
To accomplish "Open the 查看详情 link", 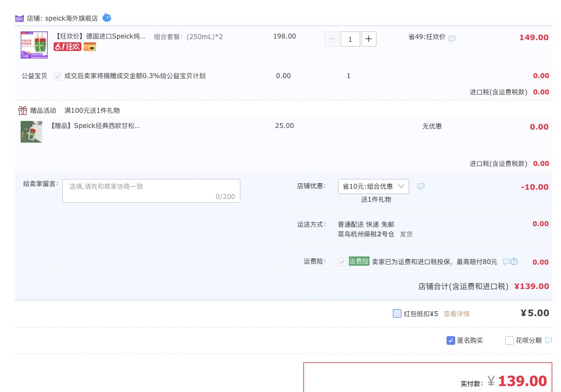I will click(x=456, y=314).
